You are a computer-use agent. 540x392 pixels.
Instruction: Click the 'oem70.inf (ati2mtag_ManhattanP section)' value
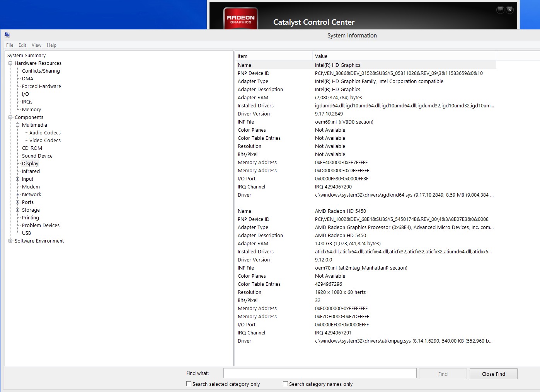pos(361,268)
